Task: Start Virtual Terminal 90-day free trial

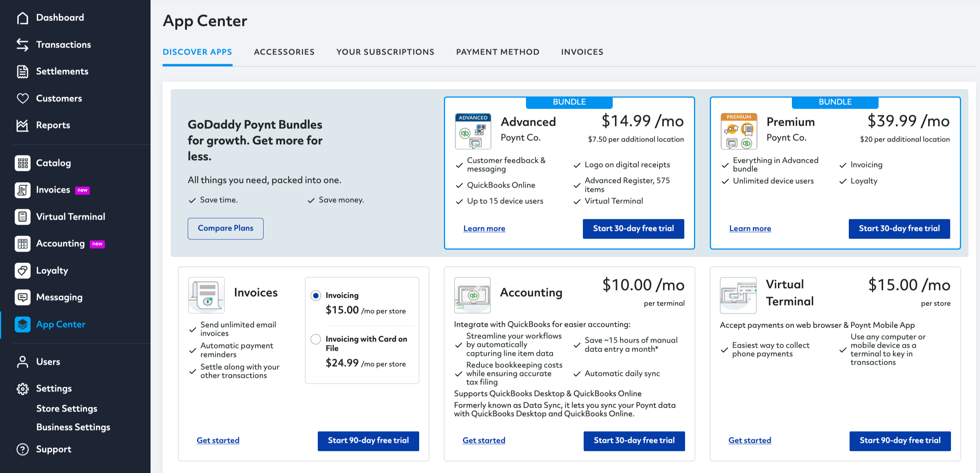Action: pyautogui.click(x=900, y=441)
